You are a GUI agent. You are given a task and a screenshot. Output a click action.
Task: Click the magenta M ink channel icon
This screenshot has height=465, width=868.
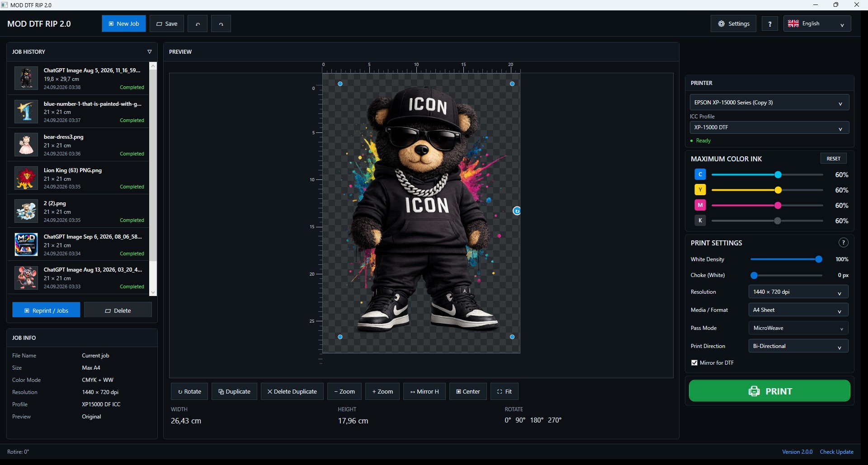[700, 205]
